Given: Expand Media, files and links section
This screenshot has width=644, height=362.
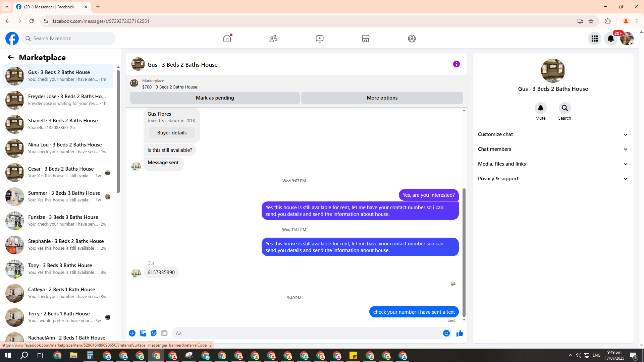Looking at the screenshot, I should [x=553, y=164].
